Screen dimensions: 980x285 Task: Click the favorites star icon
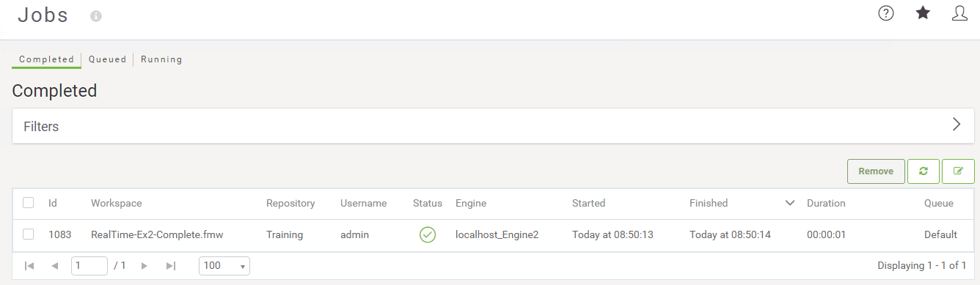click(x=923, y=13)
